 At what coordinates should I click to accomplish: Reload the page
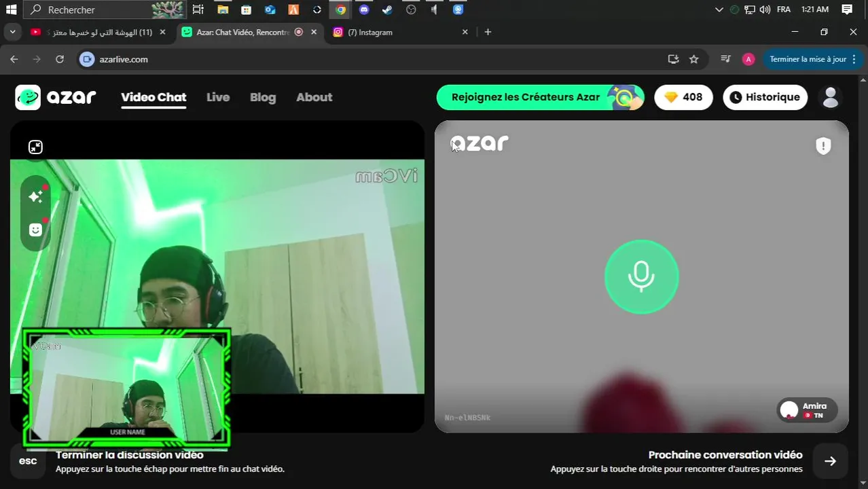coord(60,59)
